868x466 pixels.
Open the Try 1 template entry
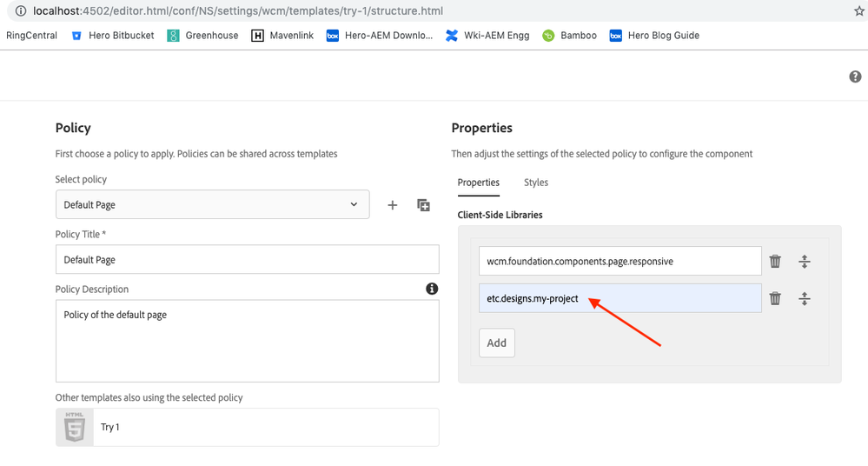click(248, 427)
